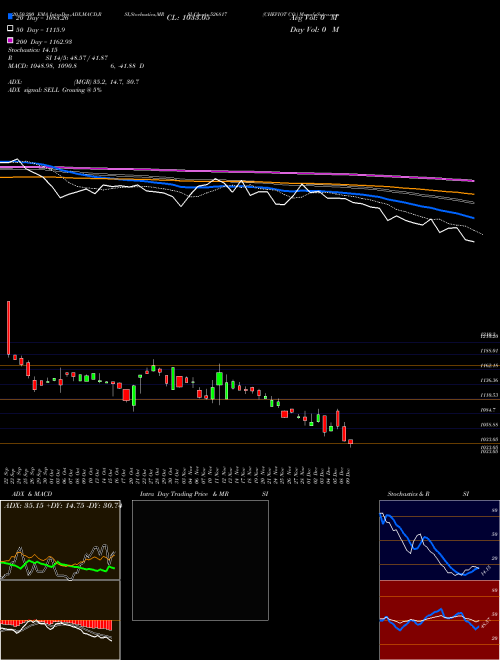Select the '20 Day' EMA value text
Screen dimensions: 500x660
click(x=40, y=18)
